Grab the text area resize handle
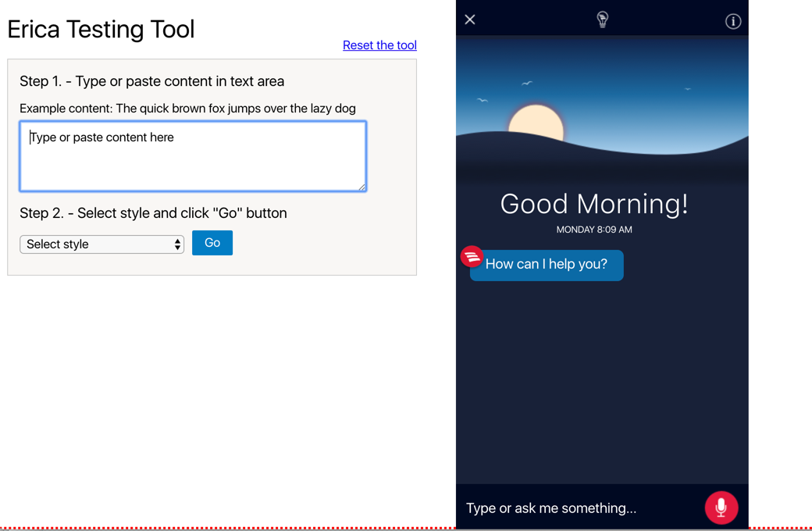The height and width of the screenshot is (531, 812). coord(362,187)
